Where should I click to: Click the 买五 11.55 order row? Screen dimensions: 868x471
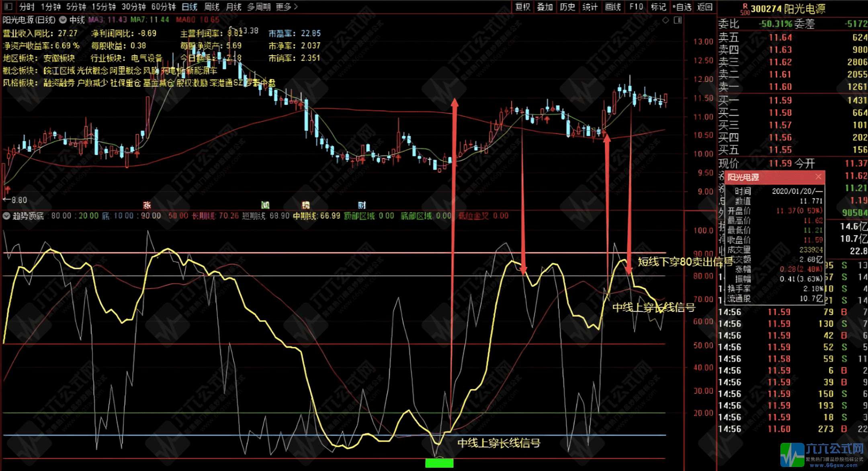(x=793, y=149)
